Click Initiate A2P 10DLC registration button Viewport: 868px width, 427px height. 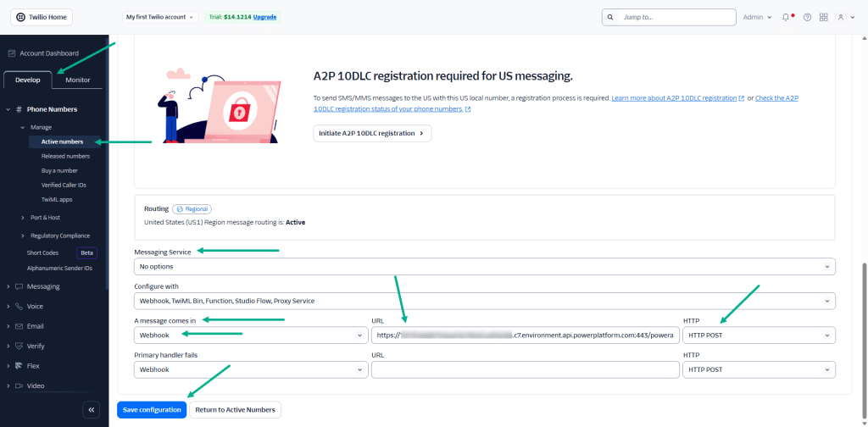[372, 133]
